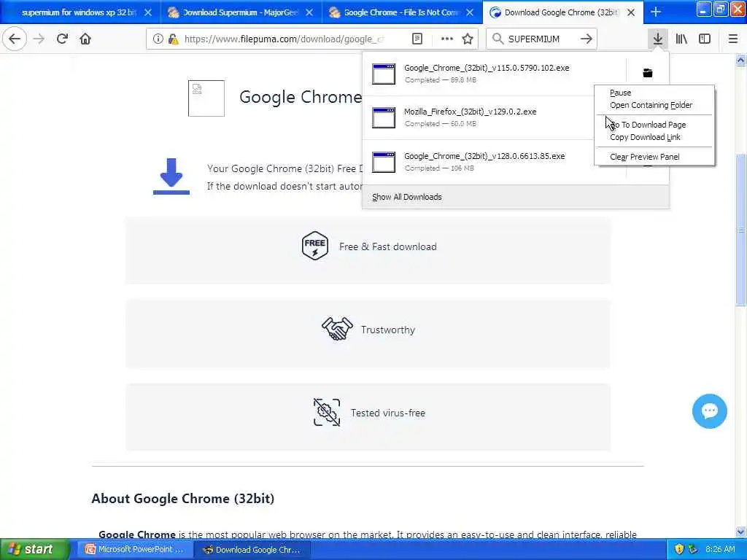747x560 pixels.
Task: Submit search with the go arrow
Action: pyautogui.click(x=587, y=39)
